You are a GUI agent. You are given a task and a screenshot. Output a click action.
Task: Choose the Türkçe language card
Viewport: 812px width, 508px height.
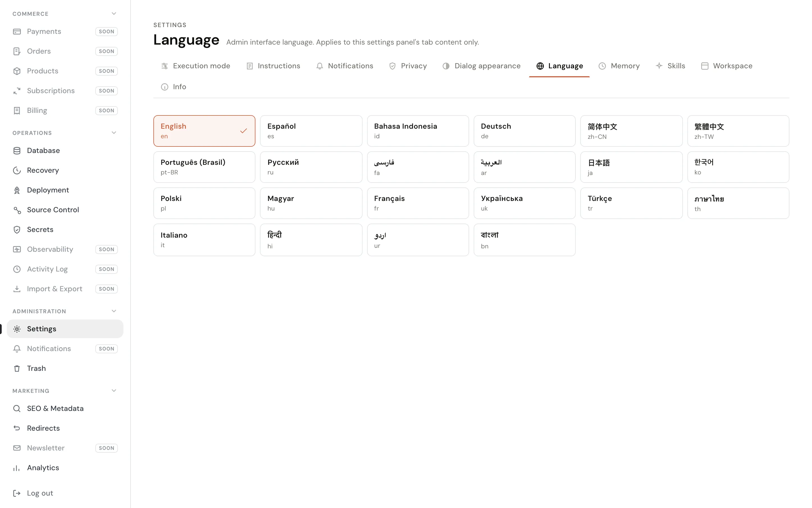click(x=631, y=203)
